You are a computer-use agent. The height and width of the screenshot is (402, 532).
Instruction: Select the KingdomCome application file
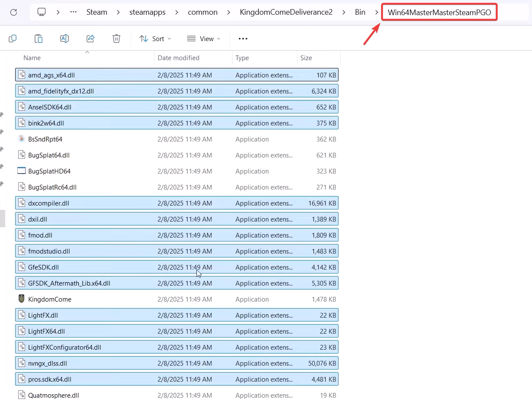(x=50, y=299)
